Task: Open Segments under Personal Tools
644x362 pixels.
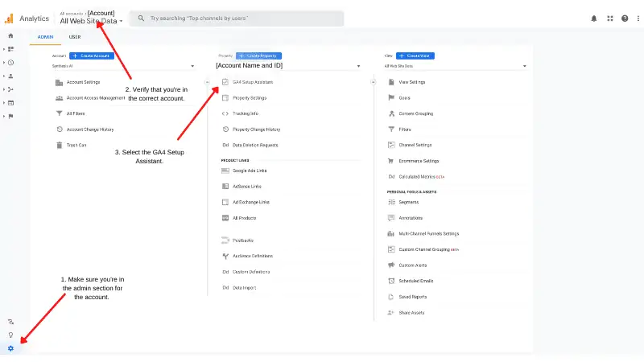Action: pyautogui.click(x=409, y=203)
